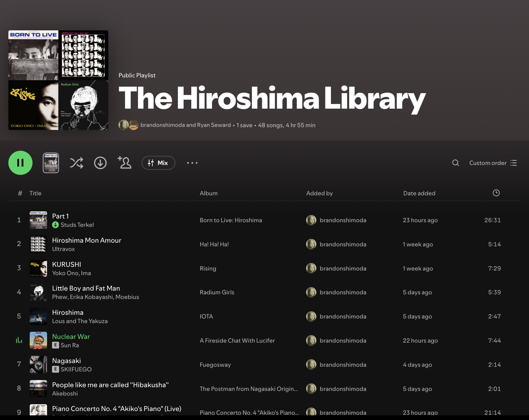Open artist Studs Terkel

tap(77, 225)
